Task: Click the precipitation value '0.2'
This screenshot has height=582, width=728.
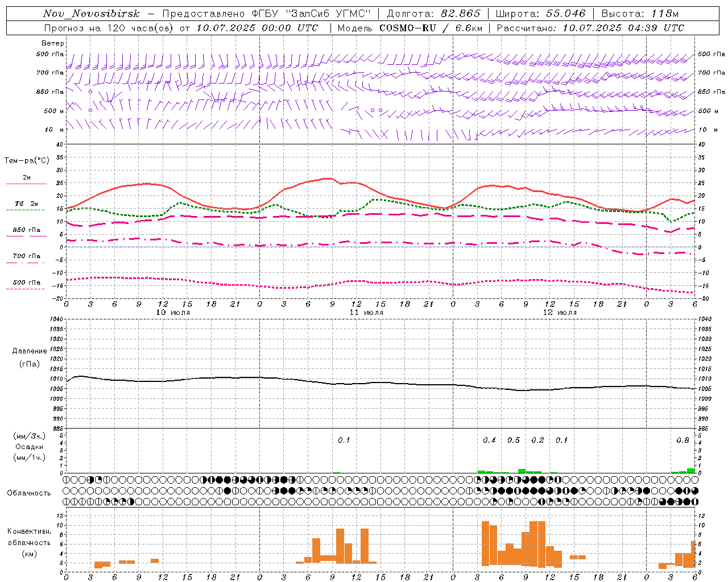Action: (537, 440)
